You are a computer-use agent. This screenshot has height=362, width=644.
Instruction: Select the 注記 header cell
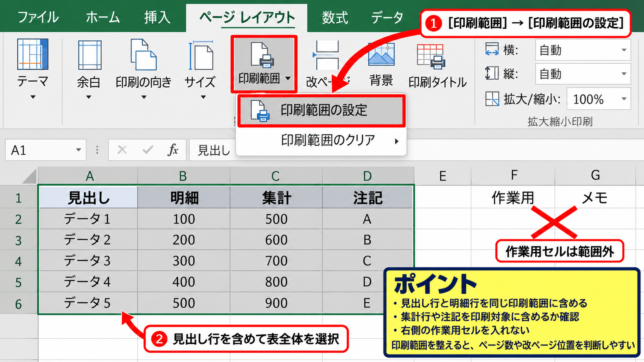[x=368, y=198]
